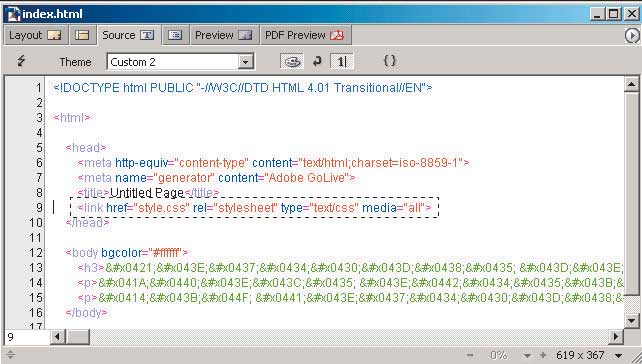Open the 619 x 367 window size dropdown
The height and width of the screenshot is (364, 642).
[x=619, y=355]
